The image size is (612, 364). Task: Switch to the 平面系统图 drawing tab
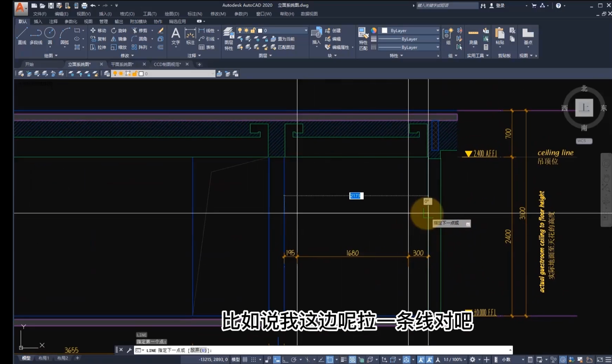pos(122,64)
